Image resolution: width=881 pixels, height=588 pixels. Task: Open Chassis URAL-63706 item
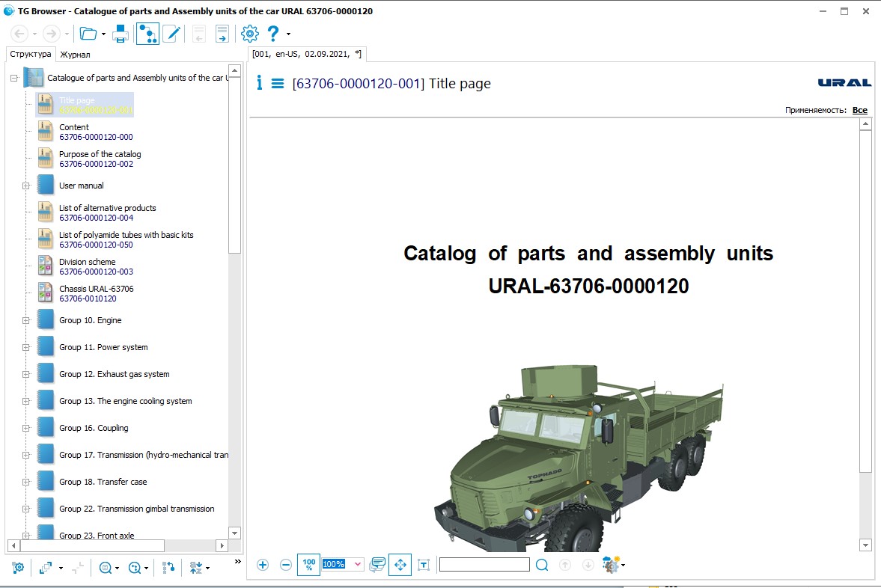point(96,294)
